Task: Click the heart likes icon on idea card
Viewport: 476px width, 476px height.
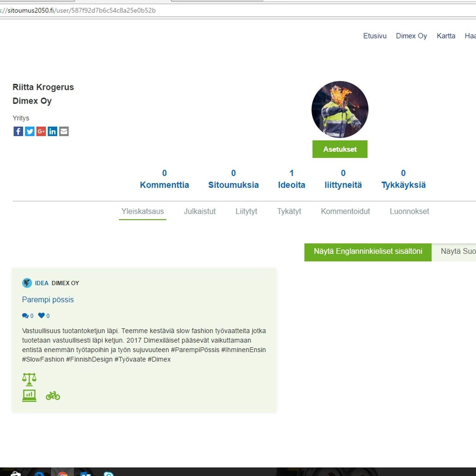Action: click(41, 316)
